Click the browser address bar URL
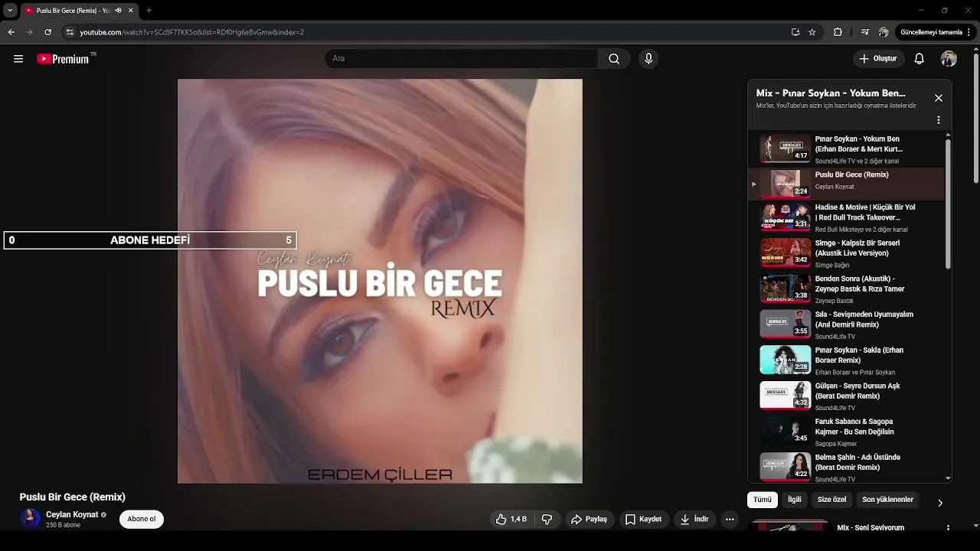Screen dimensions: 980x551 coord(192,32)
